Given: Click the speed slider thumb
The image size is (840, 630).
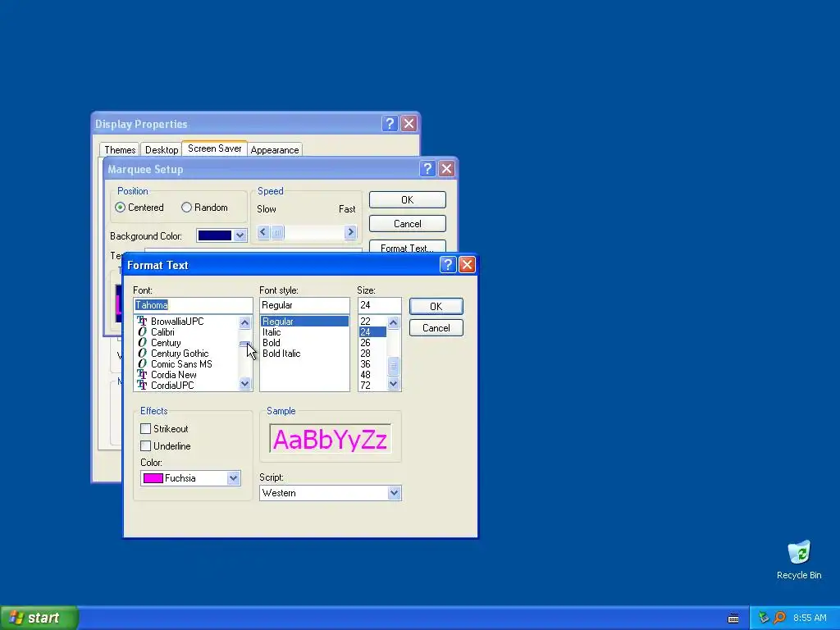Looking at the screenshot, I should click(x=277, y=232).
